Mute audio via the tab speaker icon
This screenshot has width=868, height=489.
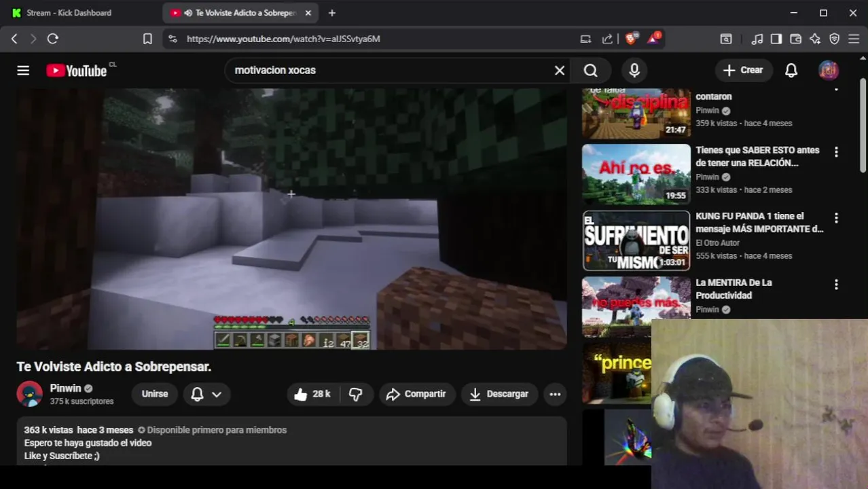point(188,13)
